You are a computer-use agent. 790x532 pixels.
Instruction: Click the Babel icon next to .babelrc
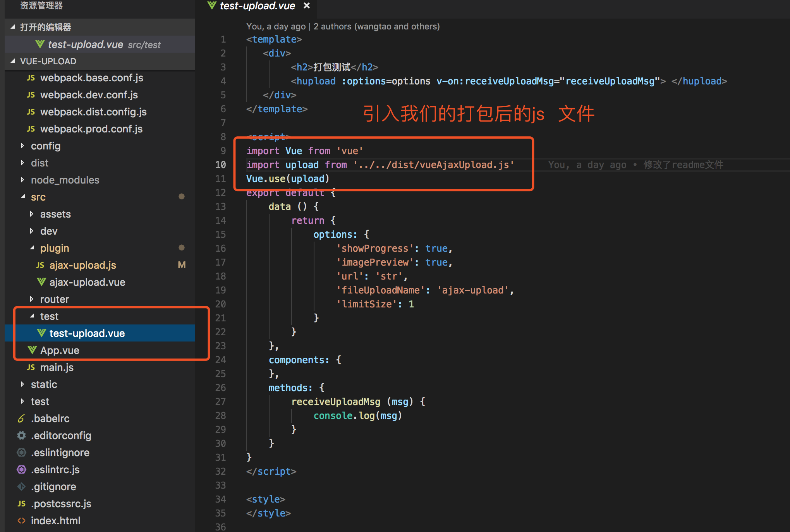pos(21,419)
